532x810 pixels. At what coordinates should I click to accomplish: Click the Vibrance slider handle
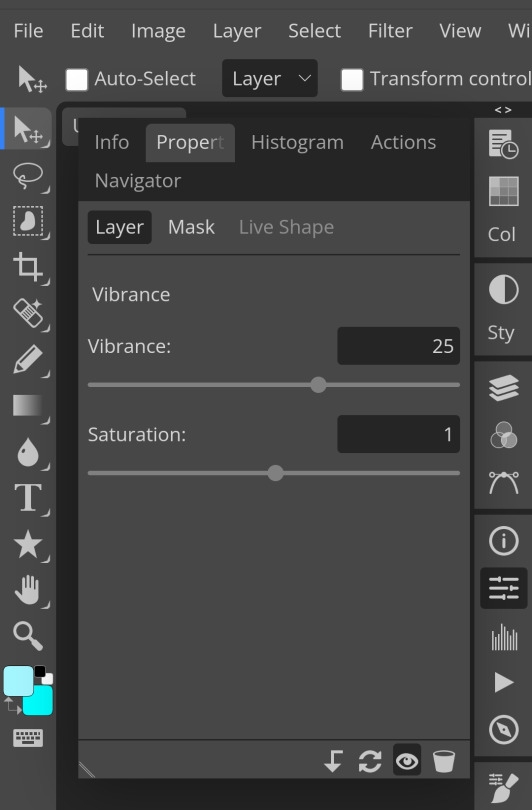[x=318, y=384]
